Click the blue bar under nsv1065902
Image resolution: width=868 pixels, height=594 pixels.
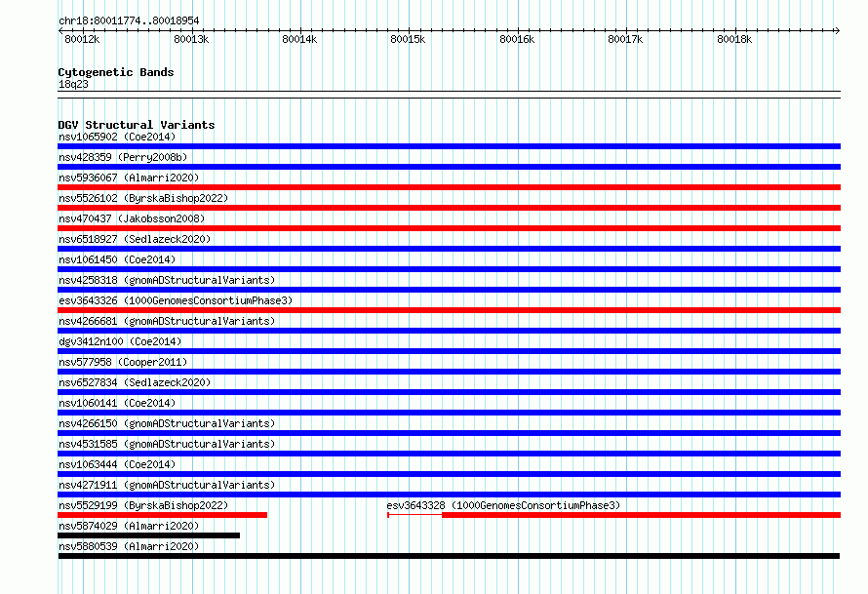[x=449, y=146]
